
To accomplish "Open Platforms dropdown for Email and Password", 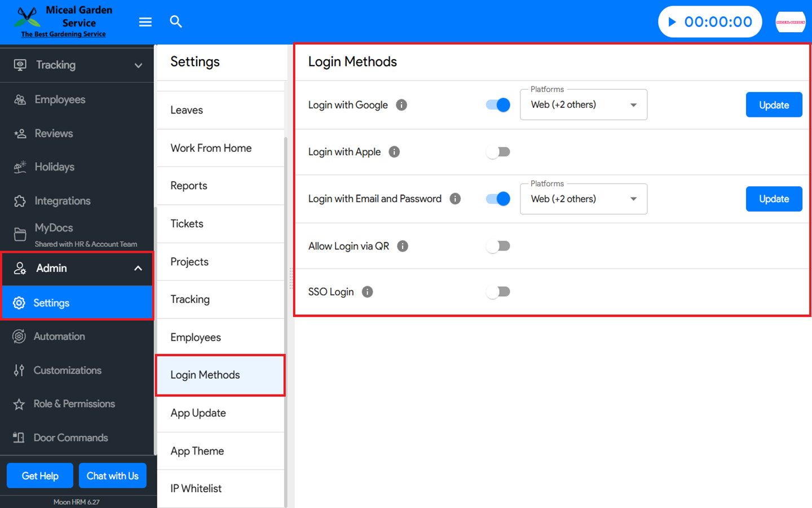I will click(583, 199).
